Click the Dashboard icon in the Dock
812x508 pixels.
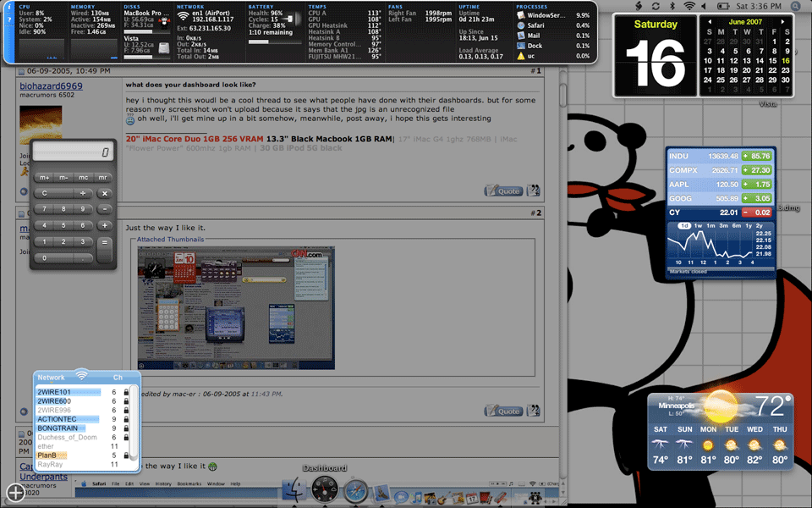(325, 489)
